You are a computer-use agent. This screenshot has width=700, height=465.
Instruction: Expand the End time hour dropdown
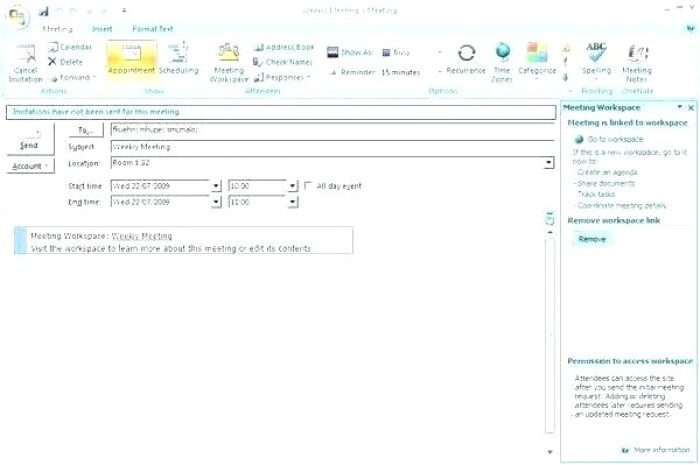click(292, 202)
